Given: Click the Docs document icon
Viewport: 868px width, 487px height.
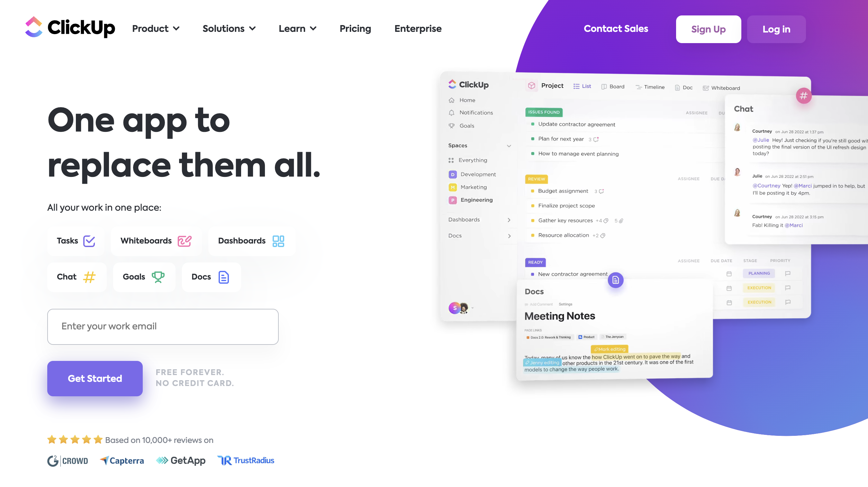Looking at the screenshot, I should tap(223, 277).
